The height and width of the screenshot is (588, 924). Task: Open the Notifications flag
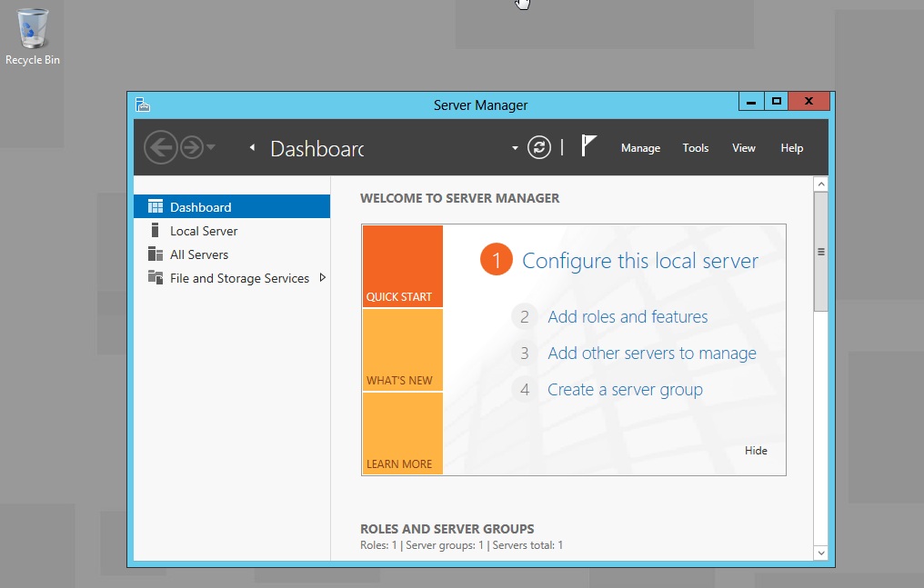click(588, 145)
